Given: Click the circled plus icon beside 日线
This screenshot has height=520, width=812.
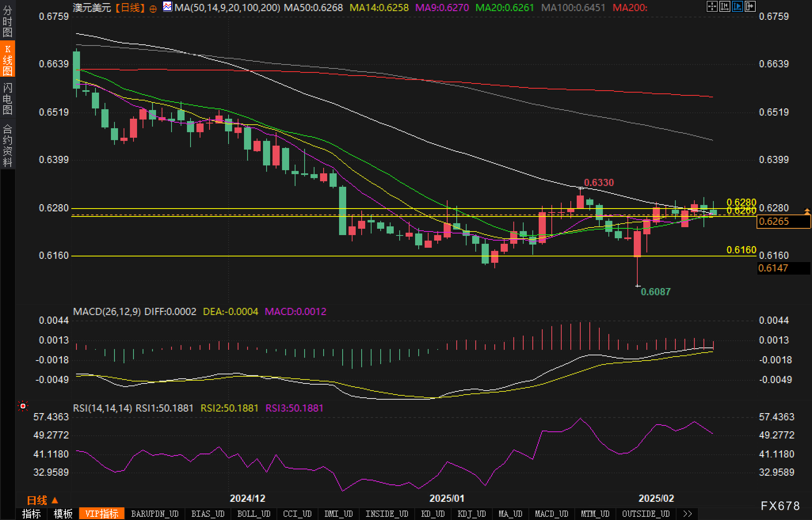Looking at the screenshot, I should coord(153,9).
